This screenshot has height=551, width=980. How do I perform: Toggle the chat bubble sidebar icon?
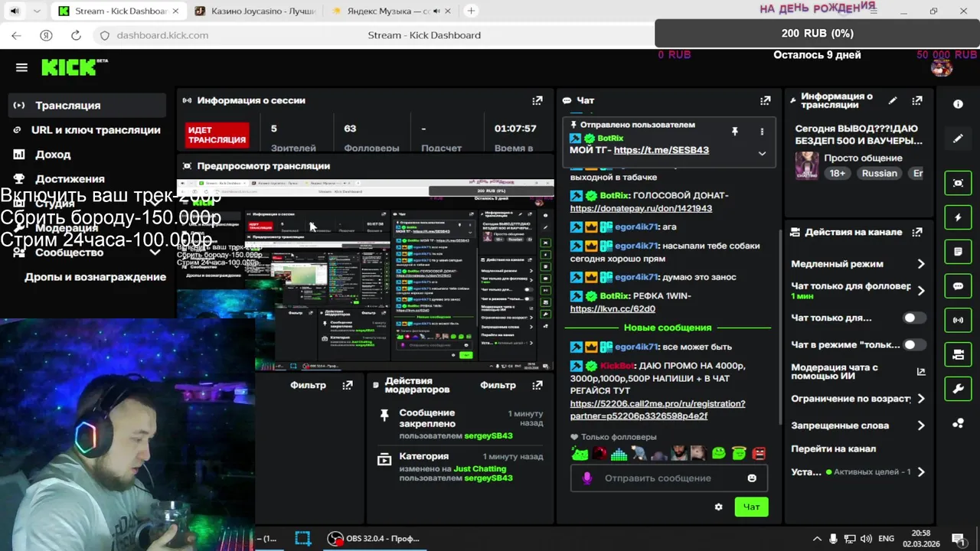click(x=958, y=285)
